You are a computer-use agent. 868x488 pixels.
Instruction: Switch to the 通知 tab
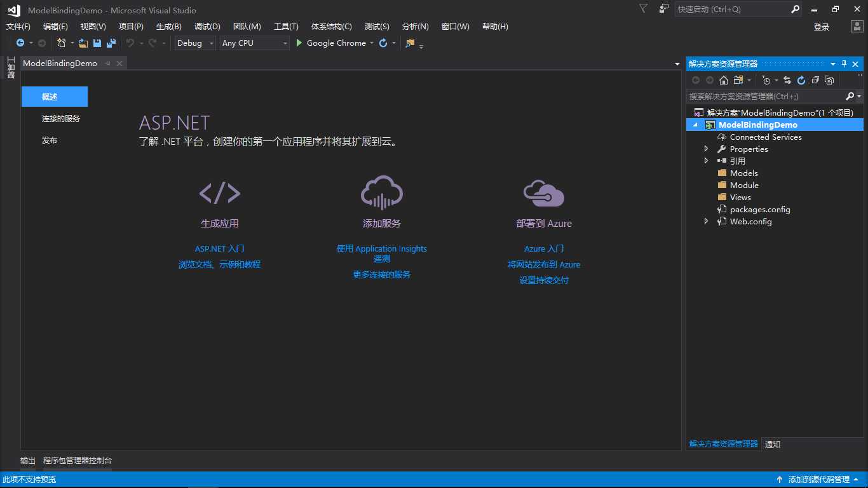(x=773, y=444)
